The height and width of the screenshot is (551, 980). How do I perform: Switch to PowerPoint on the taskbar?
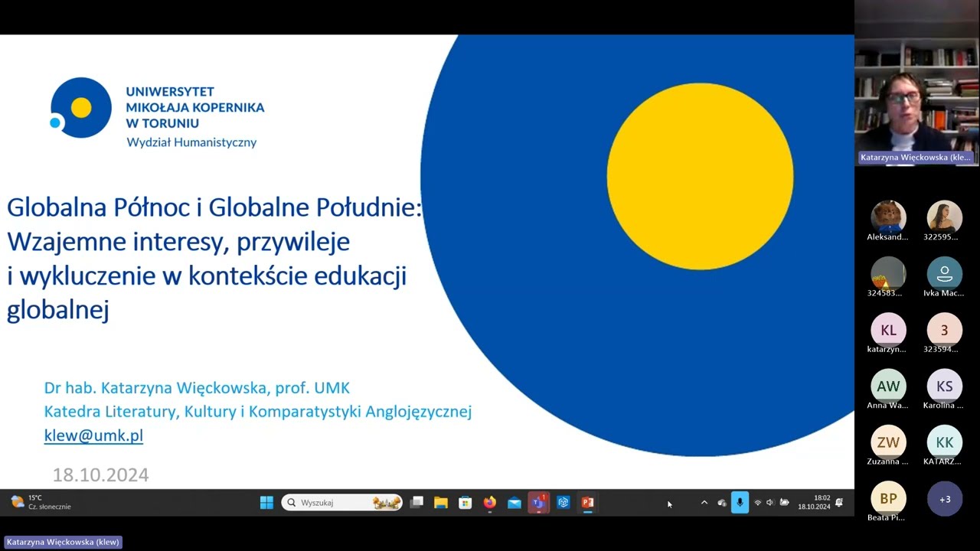[588, 503]
